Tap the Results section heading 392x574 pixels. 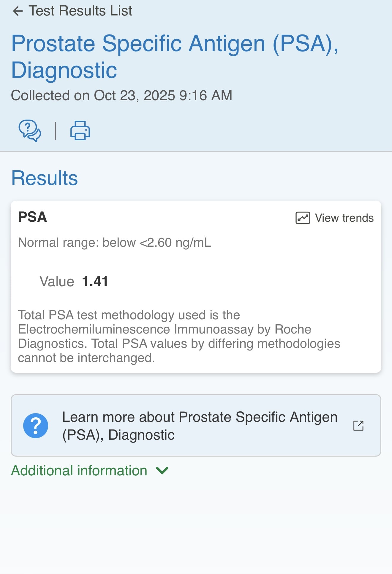[45, 178]
